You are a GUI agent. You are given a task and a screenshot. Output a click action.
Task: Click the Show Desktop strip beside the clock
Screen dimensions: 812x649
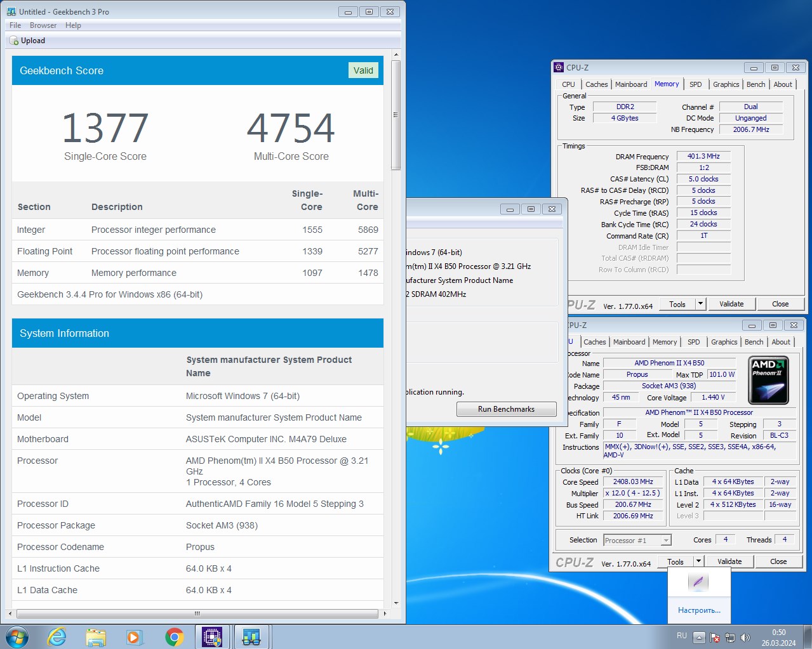point(807,637)
